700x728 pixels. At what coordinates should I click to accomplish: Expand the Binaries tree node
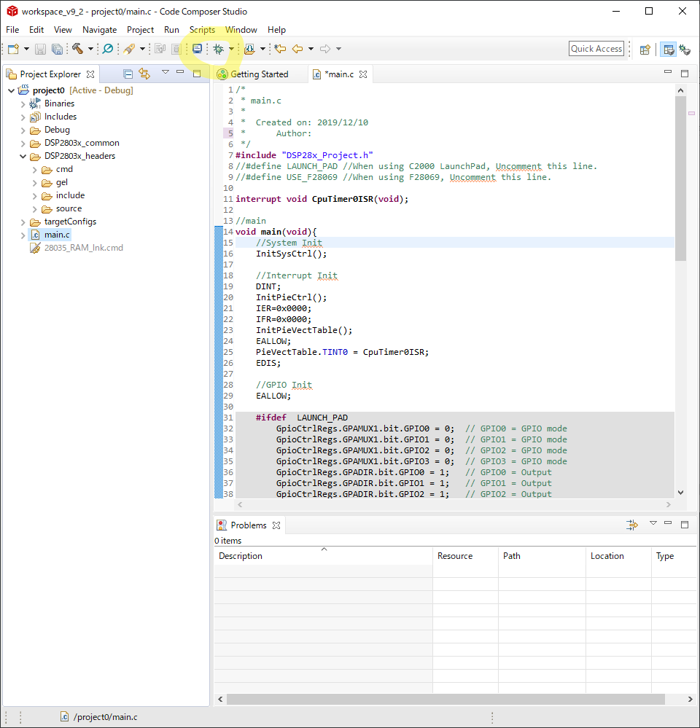(23, 103)
